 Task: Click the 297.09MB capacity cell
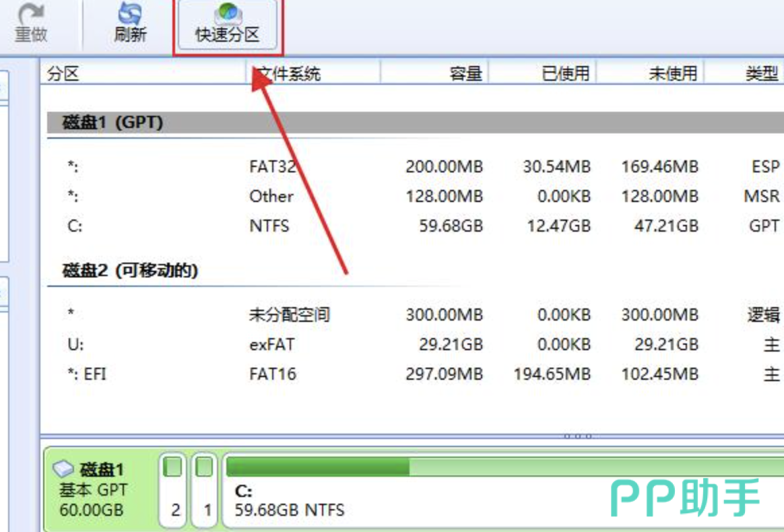(x=445, y=374)
